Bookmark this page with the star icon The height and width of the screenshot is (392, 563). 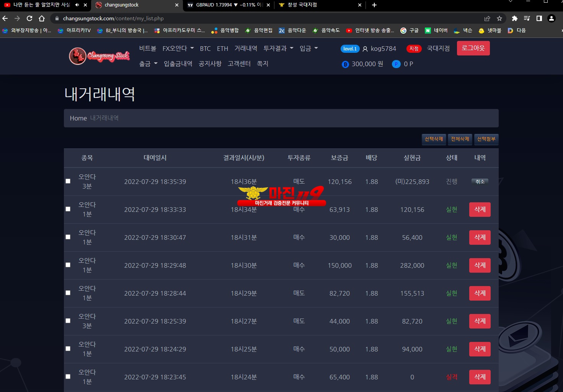(x=499, y=18)
